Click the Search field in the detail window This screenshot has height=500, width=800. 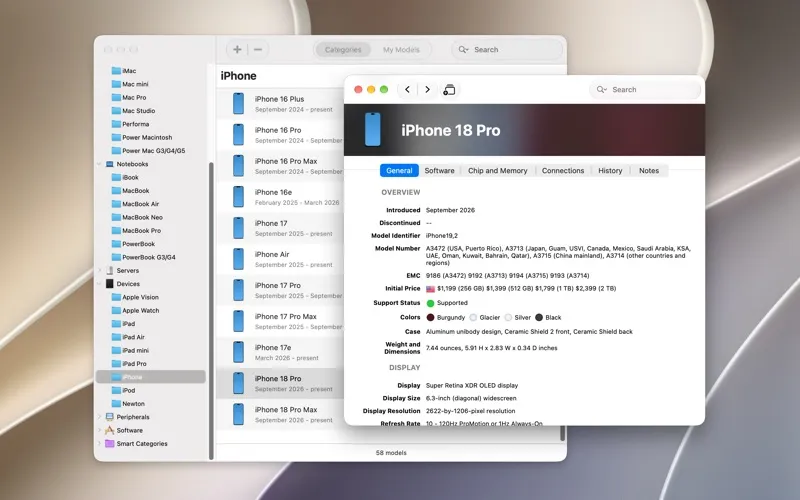coord(645,89)
